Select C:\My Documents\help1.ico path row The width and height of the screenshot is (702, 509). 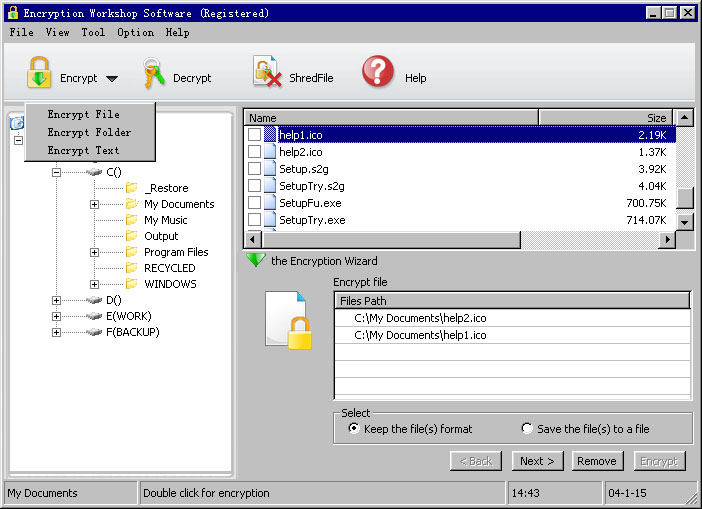(x=512, y=335)
